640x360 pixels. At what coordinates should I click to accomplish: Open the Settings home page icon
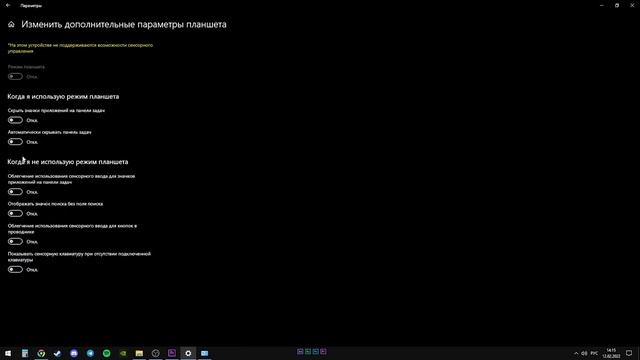11,24
